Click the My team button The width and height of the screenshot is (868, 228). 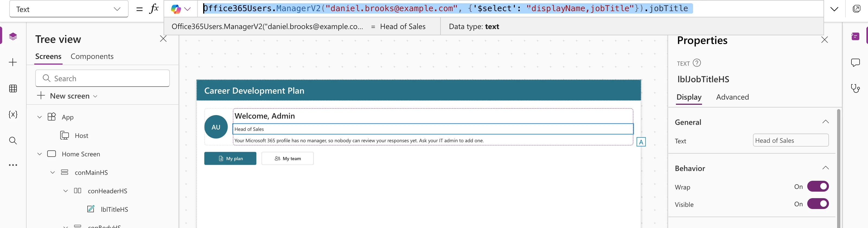pyautogui.click(x=288, y=159)
